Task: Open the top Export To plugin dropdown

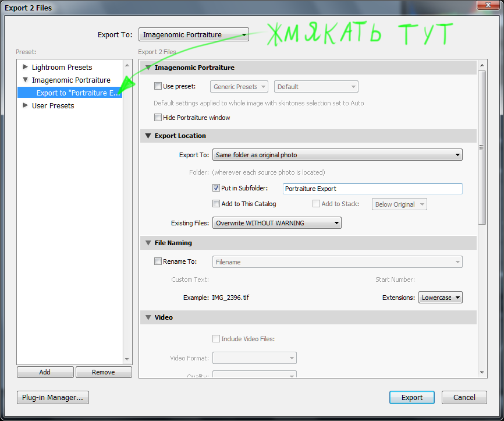Action: pos(194,35)
